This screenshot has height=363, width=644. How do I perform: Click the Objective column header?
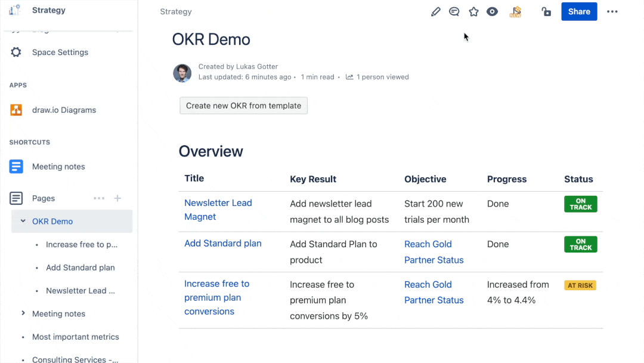425,179
